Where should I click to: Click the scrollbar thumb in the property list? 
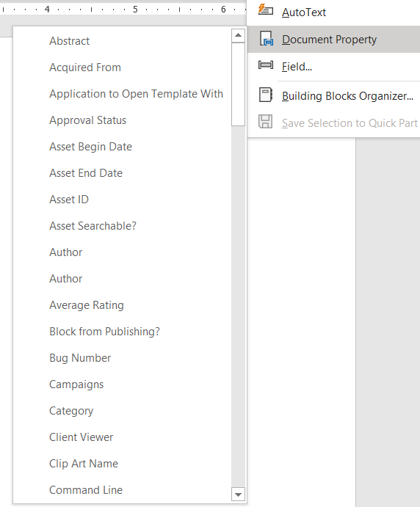(x=238, y=84)
